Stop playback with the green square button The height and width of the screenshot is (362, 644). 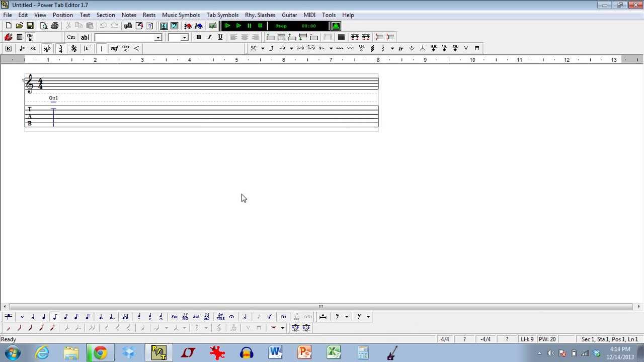[x=260, y=26]
